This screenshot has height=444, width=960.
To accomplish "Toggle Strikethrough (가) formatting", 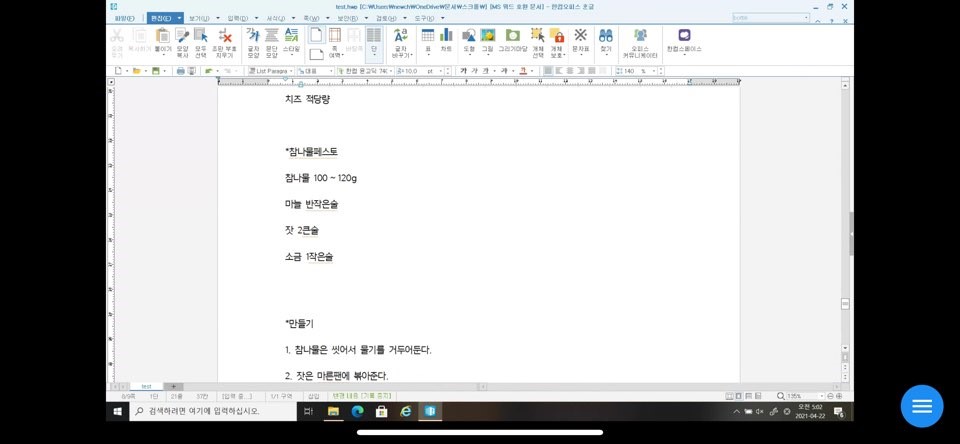I will [x=504, y=71].
